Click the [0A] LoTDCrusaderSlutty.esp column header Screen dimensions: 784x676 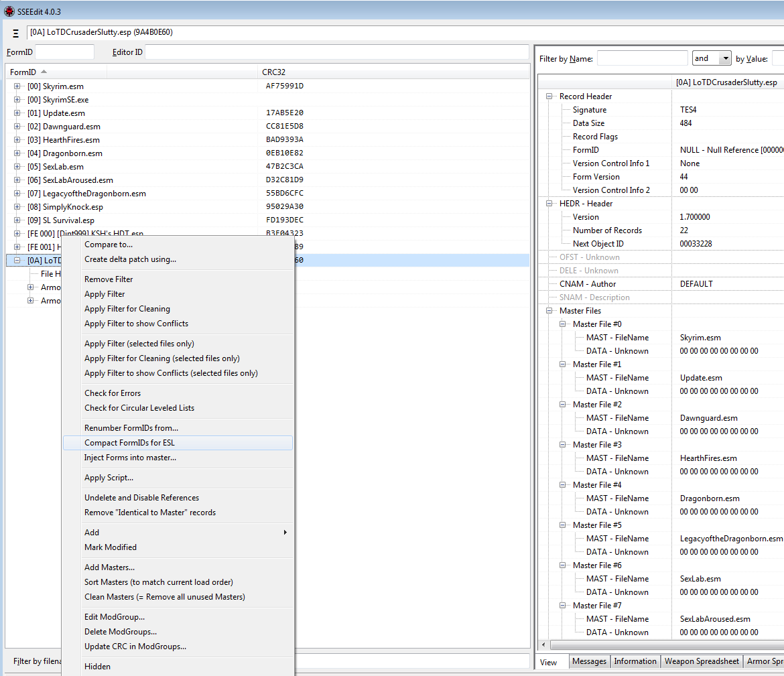pos(726,82)
